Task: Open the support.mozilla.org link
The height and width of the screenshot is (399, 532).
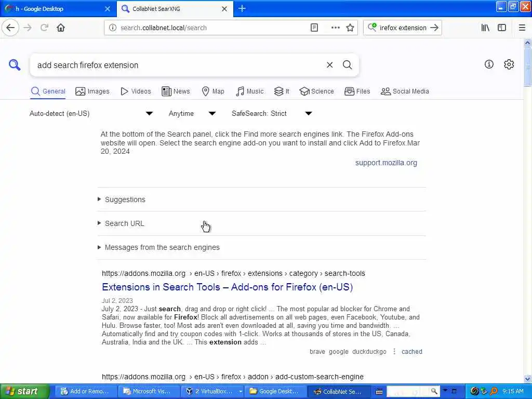Action: (x=386, y=163)
